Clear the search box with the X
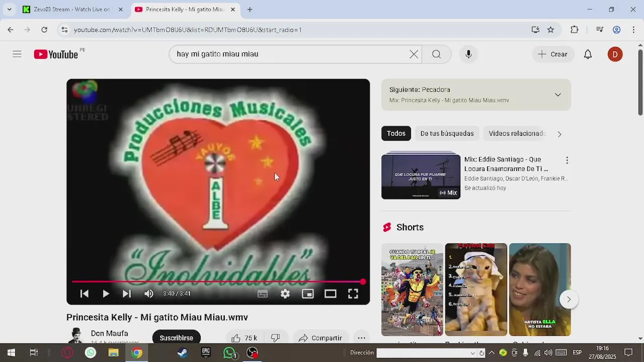The image size is (644, 362). click(x=414, y=54)
